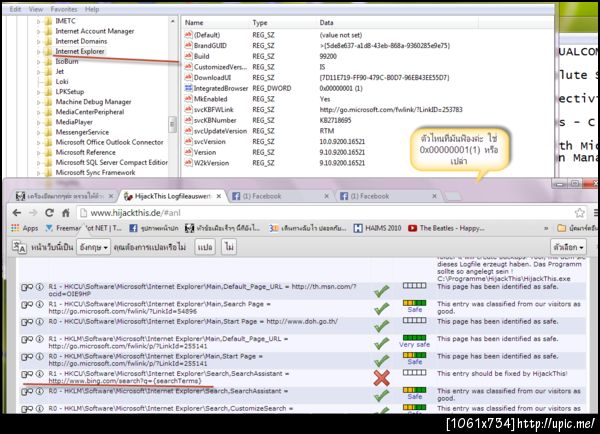The image size is (600, 434).
Task: Open the Edit menu in Registry Editor
Action: pos(15,9)
